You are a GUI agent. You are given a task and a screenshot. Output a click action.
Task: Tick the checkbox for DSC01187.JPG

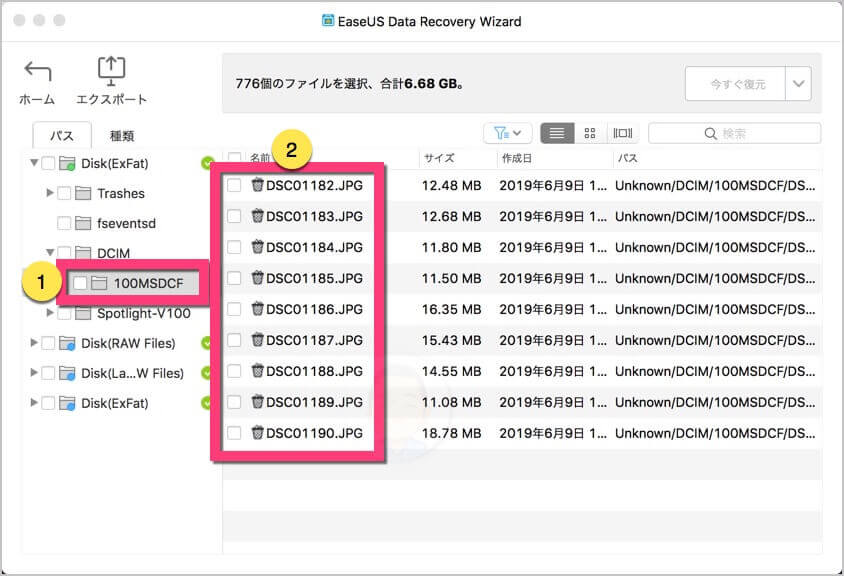(x=234, y=340)
